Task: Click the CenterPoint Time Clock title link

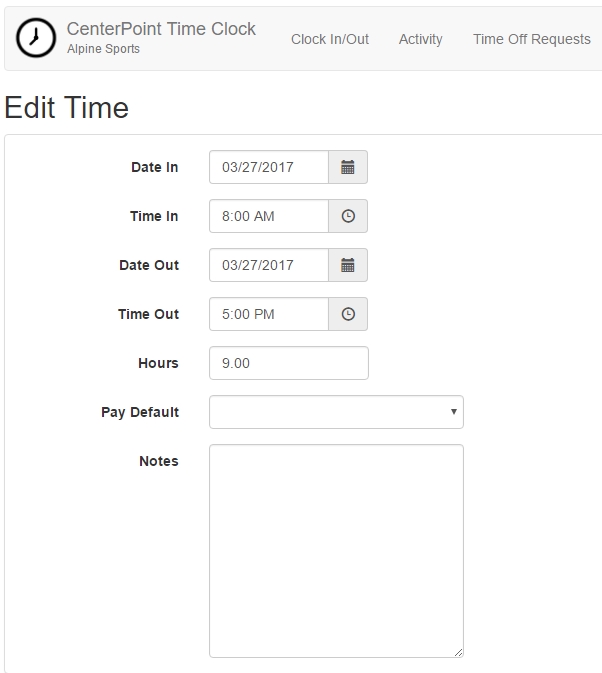Action: point(161,29)
